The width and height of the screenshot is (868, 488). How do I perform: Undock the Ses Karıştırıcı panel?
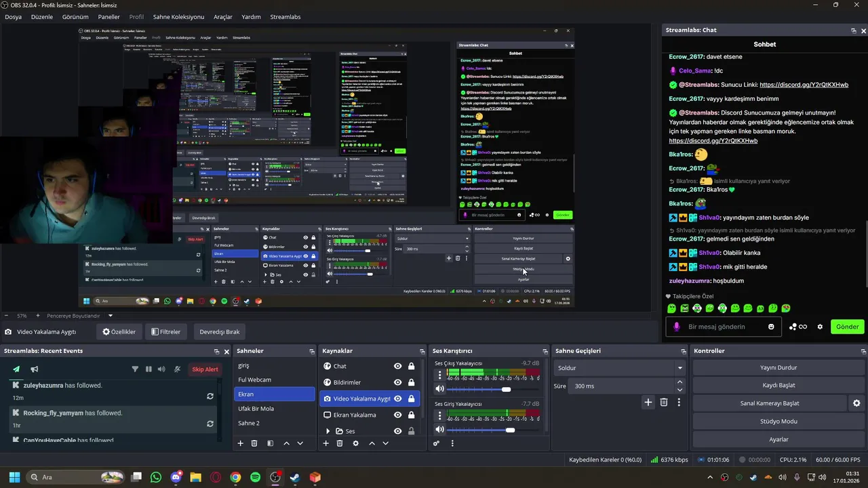(x=545, y=351)
